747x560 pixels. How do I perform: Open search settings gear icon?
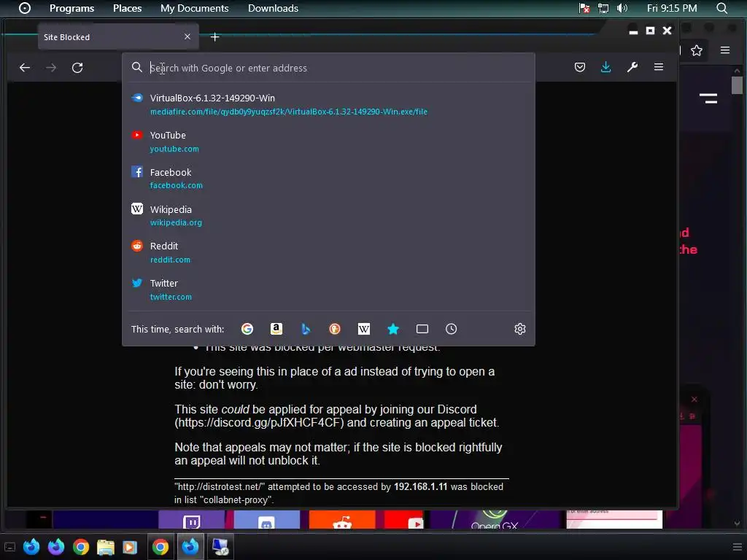tap(519, 329)
